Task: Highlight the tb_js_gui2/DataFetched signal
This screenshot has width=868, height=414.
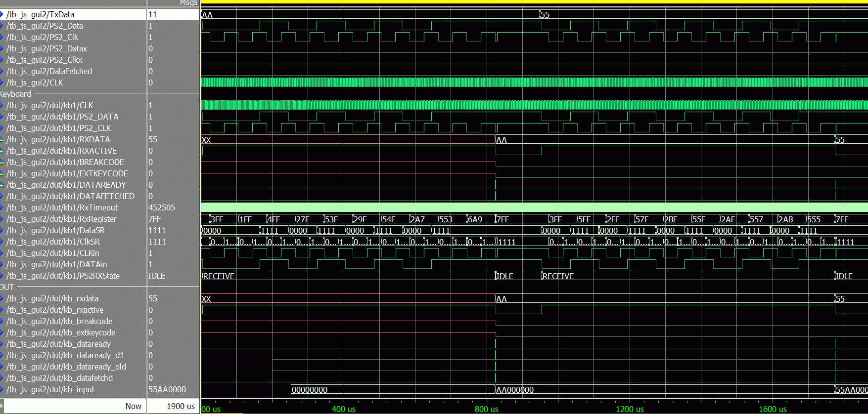Action: (49, 71)
